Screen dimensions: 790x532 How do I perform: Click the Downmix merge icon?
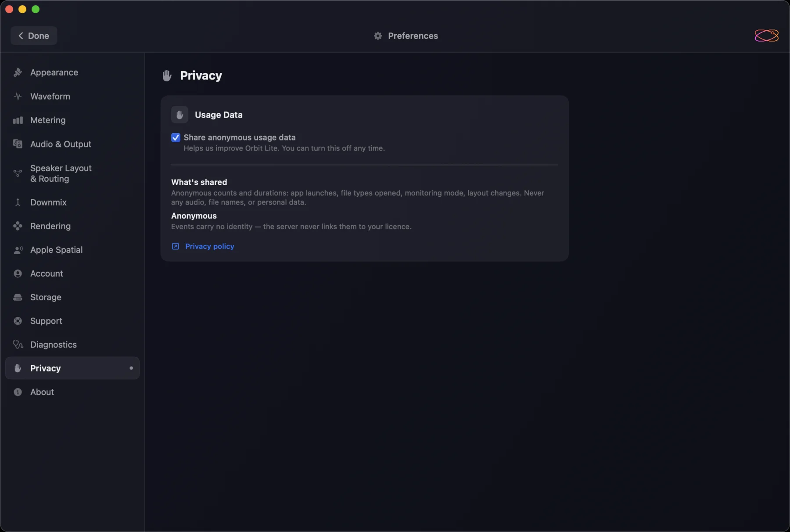click(x=18, y=202)
